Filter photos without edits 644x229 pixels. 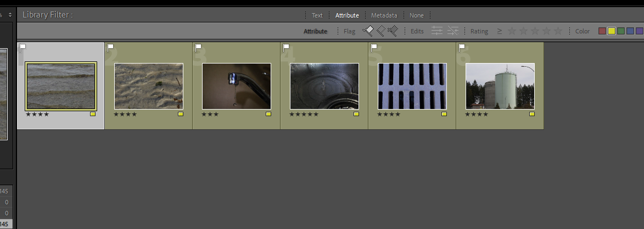tap(452, 31)
